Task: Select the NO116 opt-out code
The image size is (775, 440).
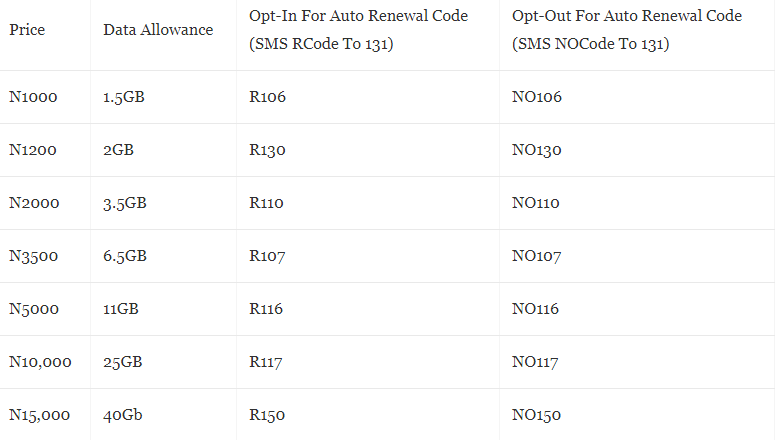Action: (535, 309)
